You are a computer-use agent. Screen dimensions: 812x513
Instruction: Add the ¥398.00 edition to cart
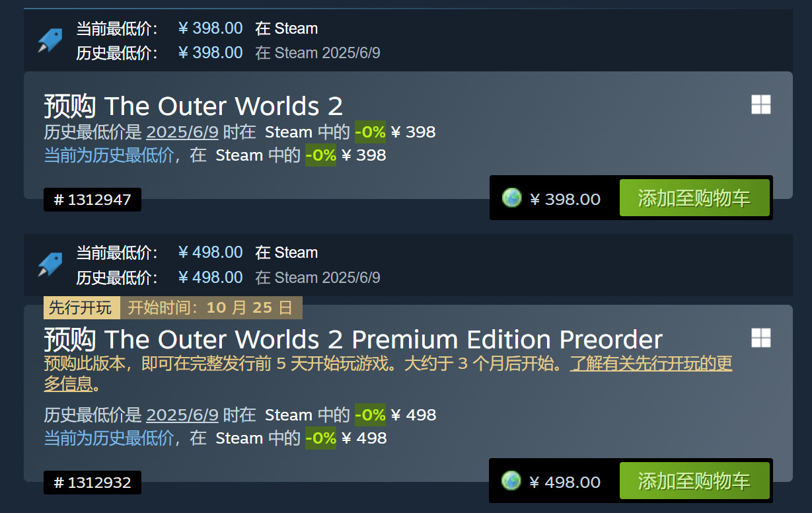click(x=694, y=198)
